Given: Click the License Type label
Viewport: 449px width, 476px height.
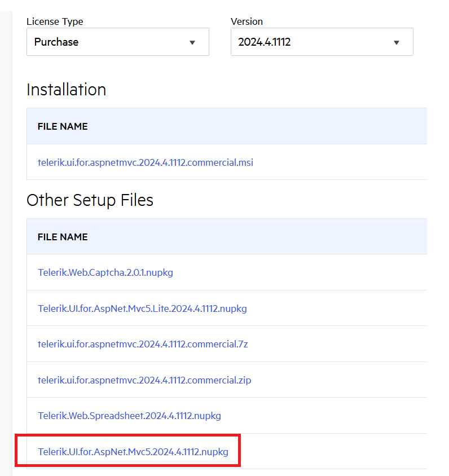Looking at the screenshot, I should [55, 21].
